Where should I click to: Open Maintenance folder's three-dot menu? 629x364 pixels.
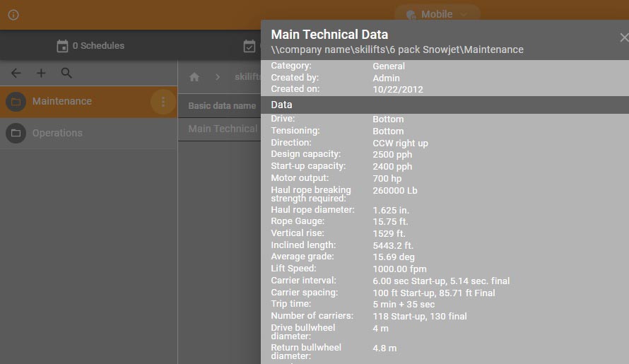(x=163, y=102)
